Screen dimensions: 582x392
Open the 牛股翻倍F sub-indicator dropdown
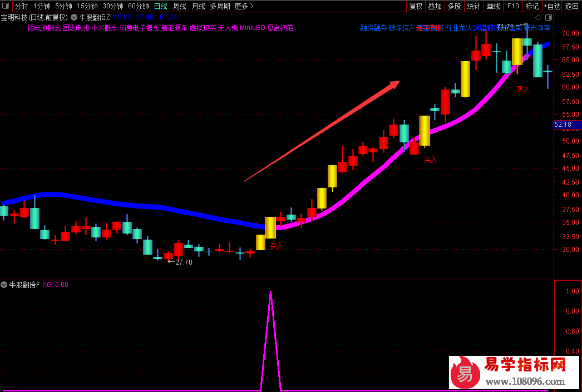click(x=4, y=285)
